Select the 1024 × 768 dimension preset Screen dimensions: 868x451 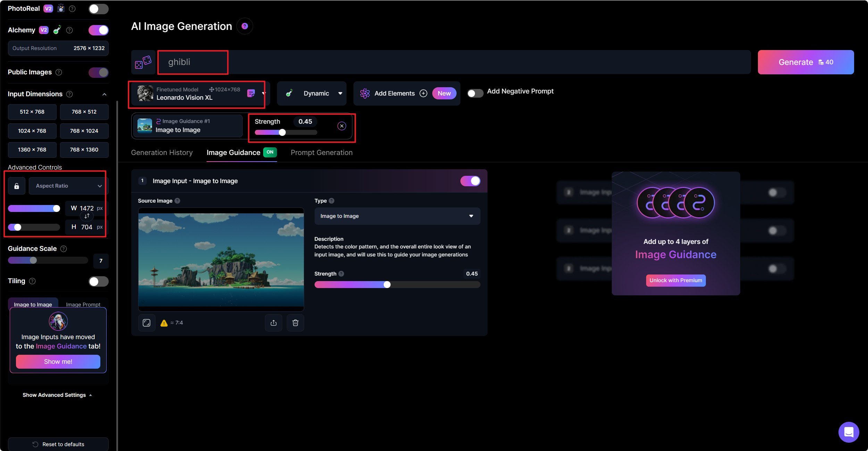coord(32,131)
